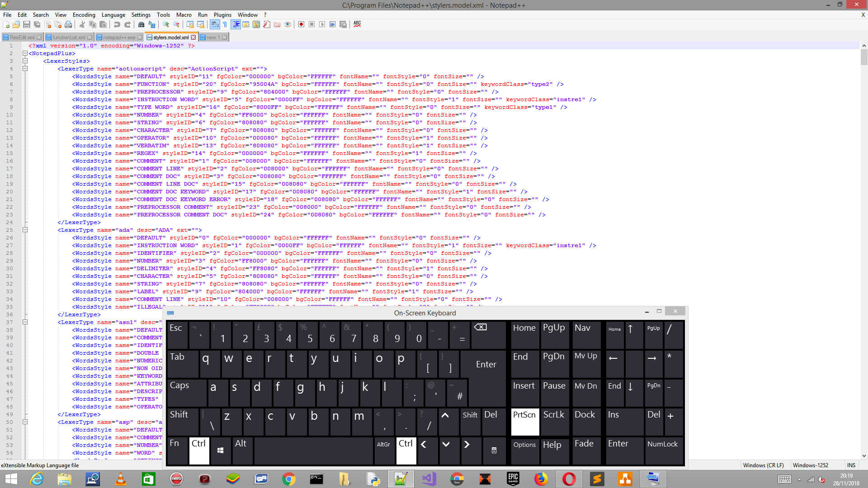Screen dimensions: 868x488
Task: Toggle Word Wrap in the toolbar
Action: tap(215, 24)
